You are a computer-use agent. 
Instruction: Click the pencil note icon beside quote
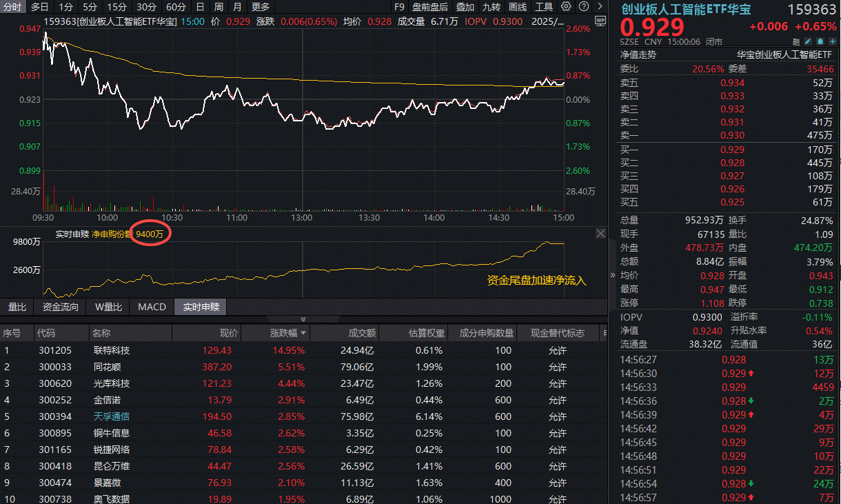[808, 41]
